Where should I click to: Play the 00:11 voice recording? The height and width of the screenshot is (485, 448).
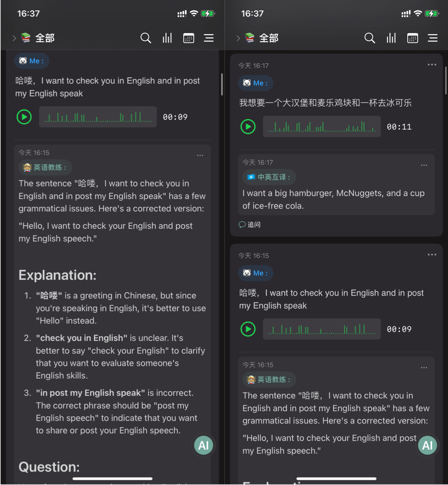coord(248,127)
